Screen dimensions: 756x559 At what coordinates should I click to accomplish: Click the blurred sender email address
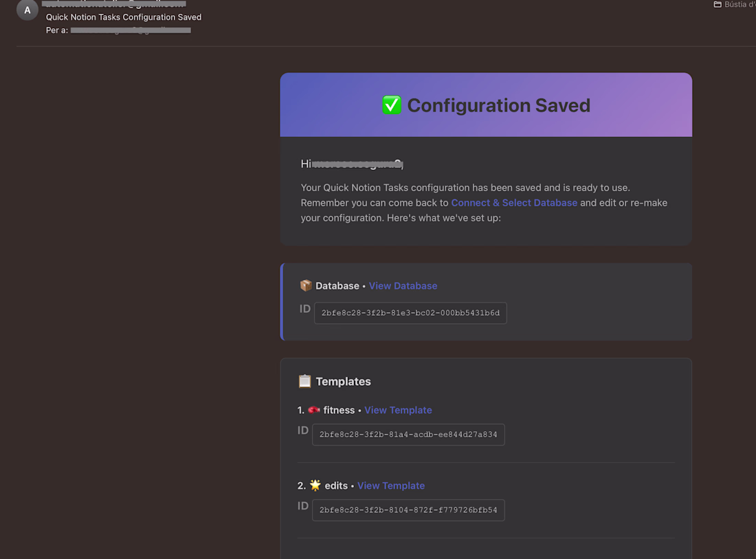point(115,4)
